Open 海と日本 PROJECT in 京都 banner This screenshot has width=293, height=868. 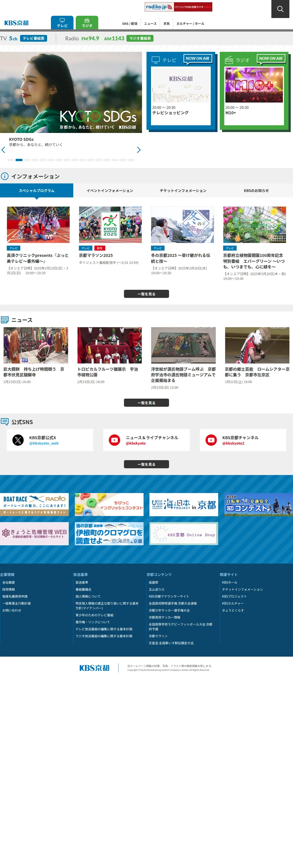click(184, 505)
